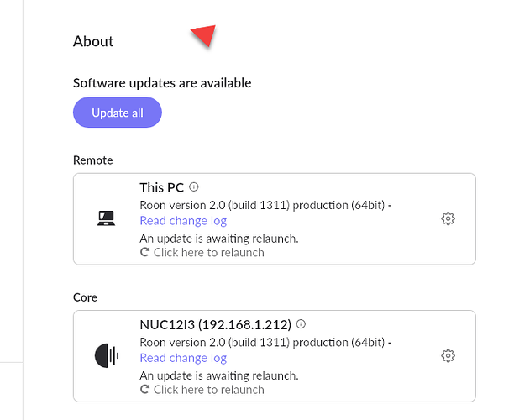Screen dimensions: 514x420
Task: Click the This PC device title
Action: (161, 187)
